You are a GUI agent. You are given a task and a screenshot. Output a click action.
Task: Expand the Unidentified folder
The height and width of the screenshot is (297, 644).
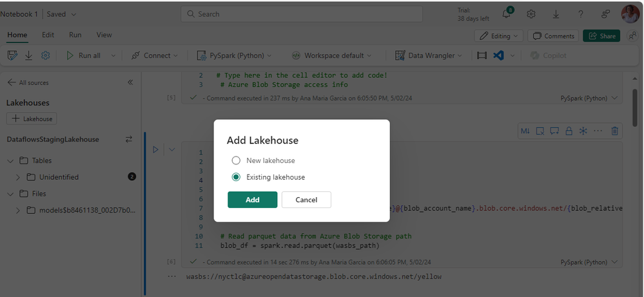tap(17, 177)
